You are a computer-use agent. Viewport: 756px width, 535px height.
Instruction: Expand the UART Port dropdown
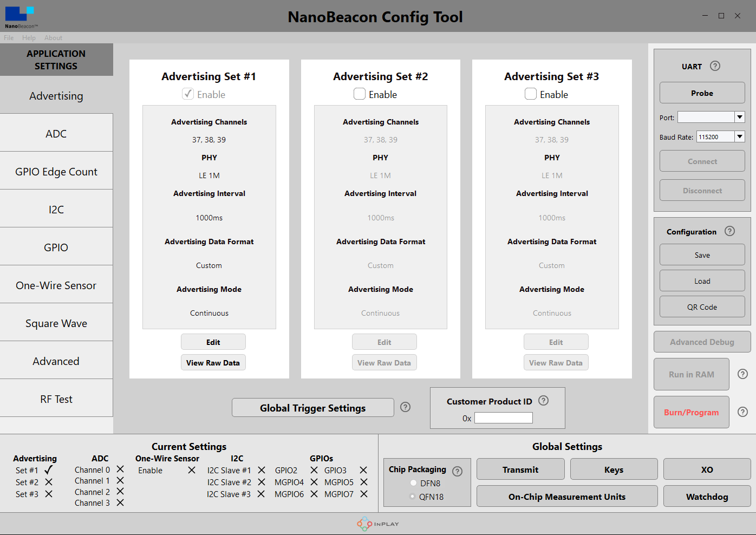tap(740, 117)
